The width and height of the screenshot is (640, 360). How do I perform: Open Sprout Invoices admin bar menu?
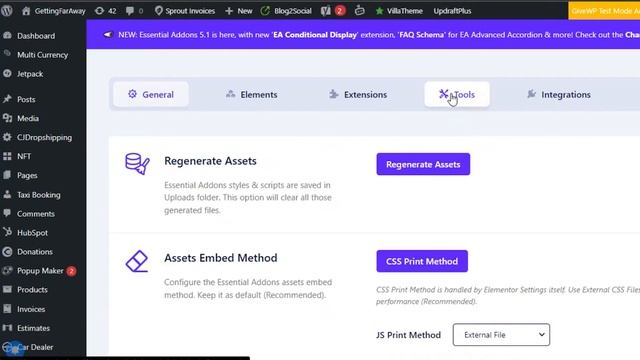click(x=185, y=11)
